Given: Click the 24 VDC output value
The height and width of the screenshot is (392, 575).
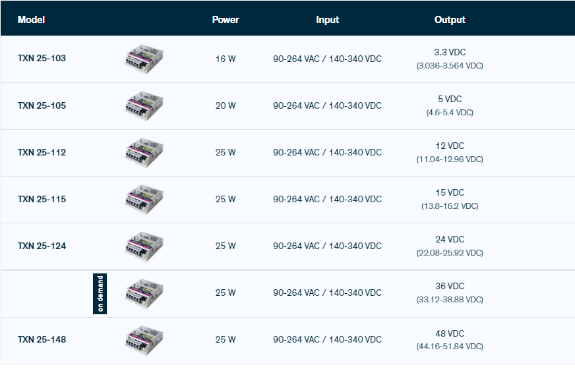Looking at the screenshot, I should point(450,240).
